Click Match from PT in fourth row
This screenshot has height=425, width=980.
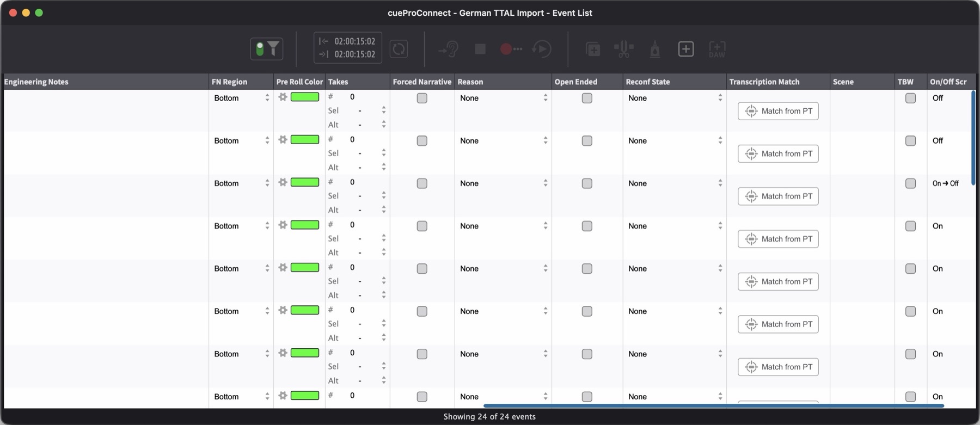pyautogui.click(x=778, y=239)
